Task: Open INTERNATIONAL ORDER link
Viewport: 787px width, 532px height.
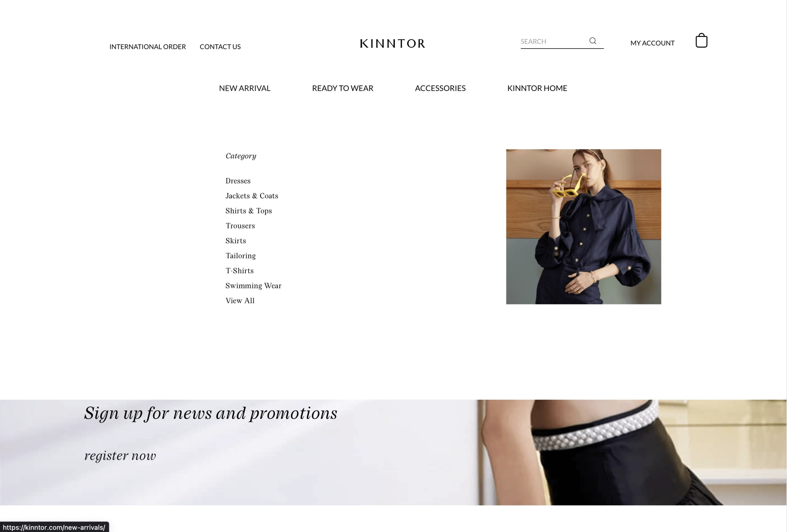Action: tap(148, 47)
